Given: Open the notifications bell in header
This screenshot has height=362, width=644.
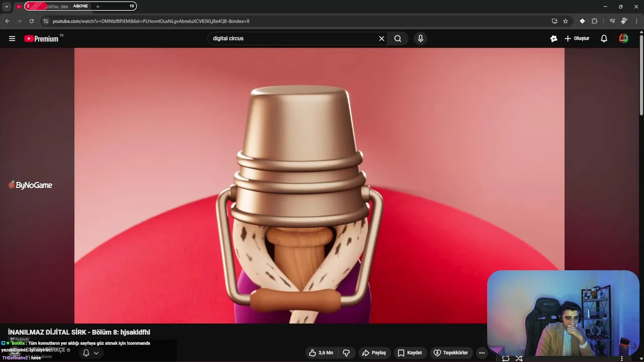Looking at the screenshot, I should (x=604, y=39).
